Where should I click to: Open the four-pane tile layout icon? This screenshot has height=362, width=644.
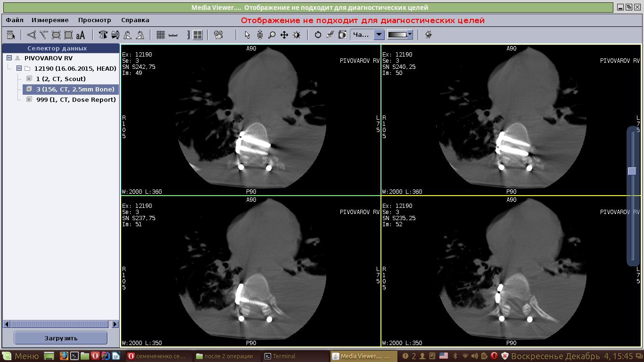tap(198, 35)
